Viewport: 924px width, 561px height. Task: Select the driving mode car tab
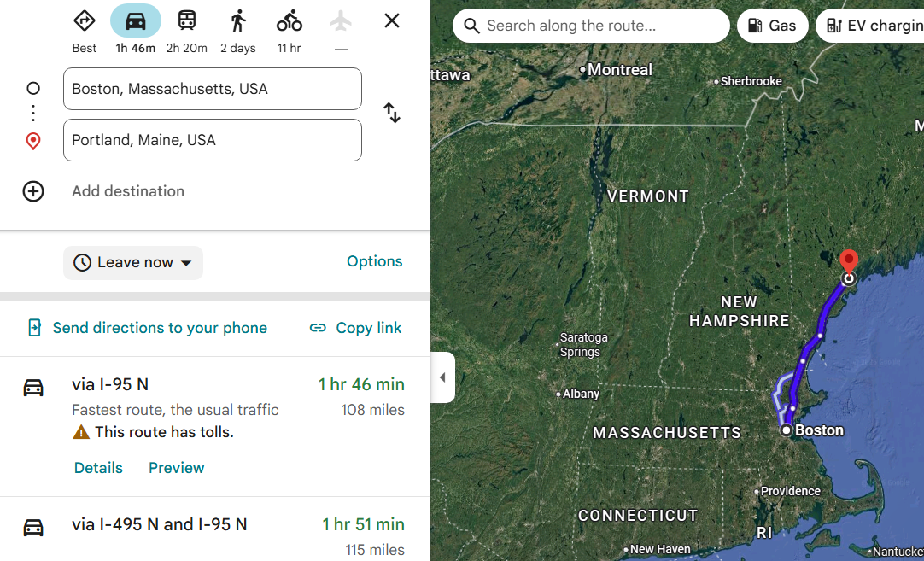point(136,20)
